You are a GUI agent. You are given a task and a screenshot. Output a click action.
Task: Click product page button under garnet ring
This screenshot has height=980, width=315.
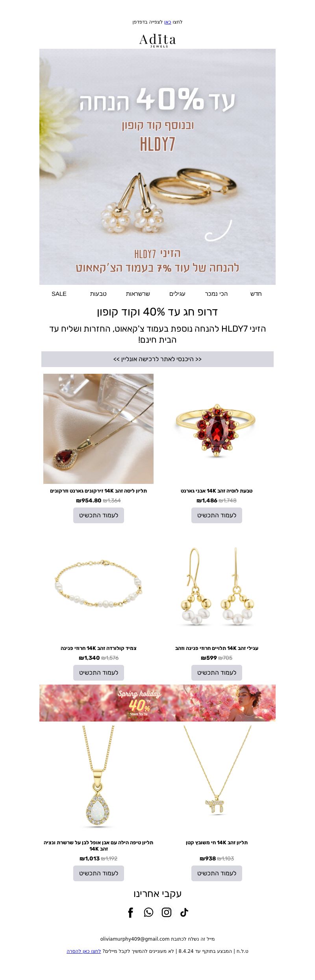click(217, 515)
